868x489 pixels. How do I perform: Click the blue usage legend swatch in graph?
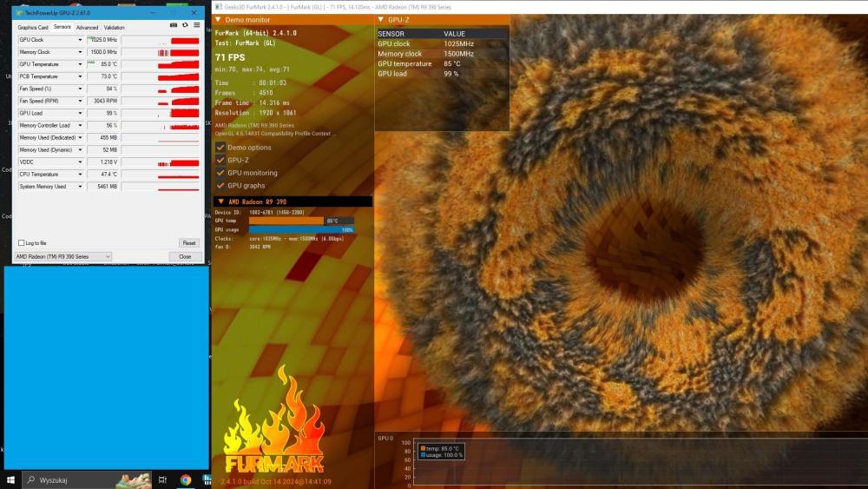pyautogui.click(x=423, y=454)
